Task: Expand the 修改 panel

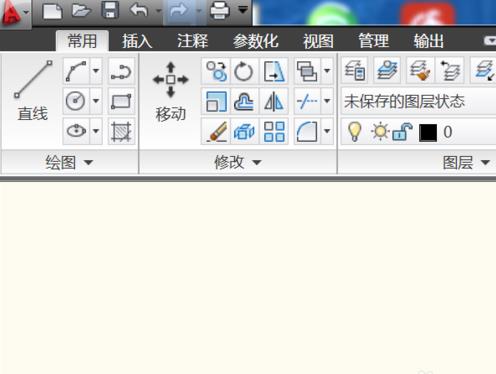Action: pyautogui.click(x=238, y=163)
